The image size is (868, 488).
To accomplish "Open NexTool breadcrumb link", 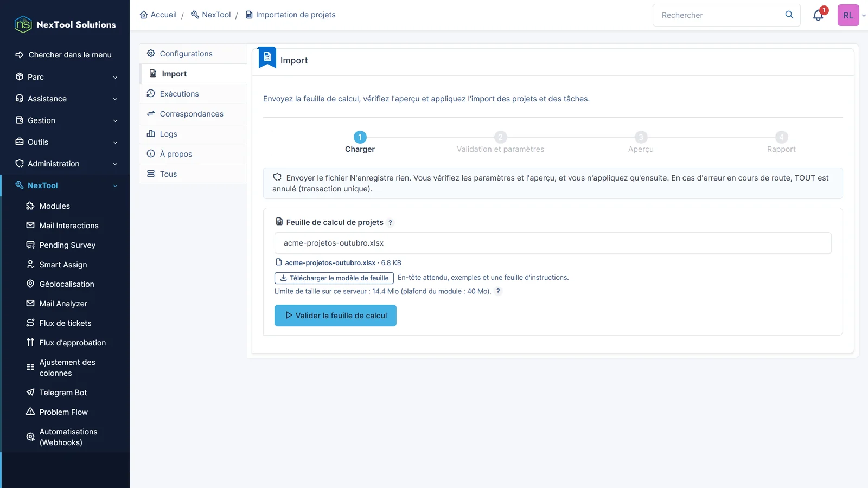I will [210, 15].
